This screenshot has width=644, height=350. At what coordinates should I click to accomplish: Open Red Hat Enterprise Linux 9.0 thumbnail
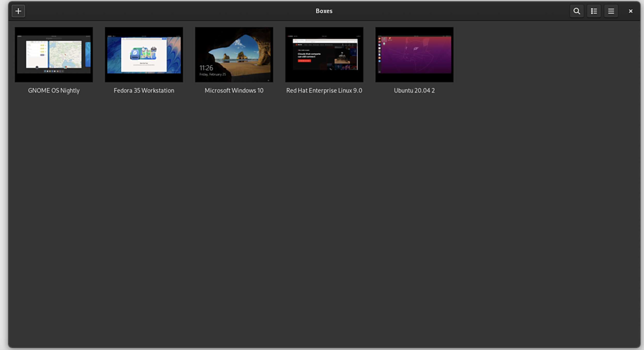324,55
